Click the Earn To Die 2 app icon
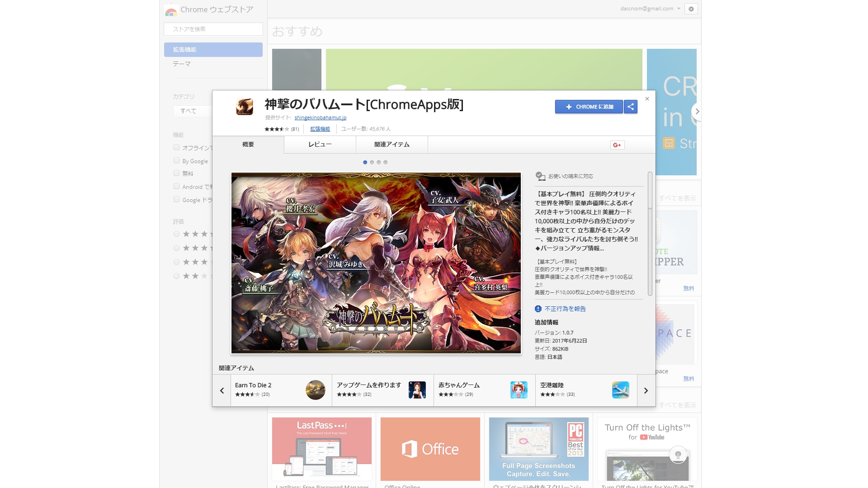Viewport: 868px width, 488px height. click(315, 389)
